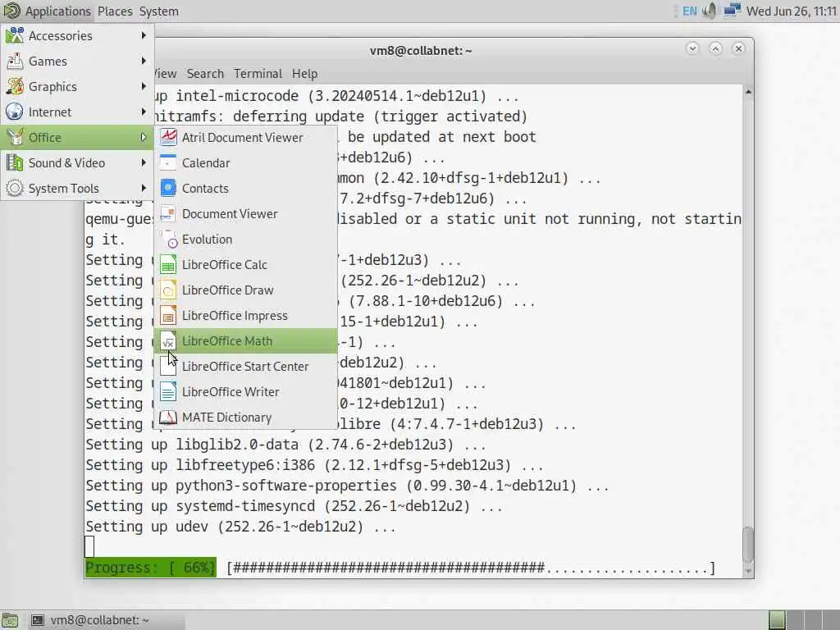
Task: Click the scrollbar up arrow in terminal
Action: click(x=748, y=92)
